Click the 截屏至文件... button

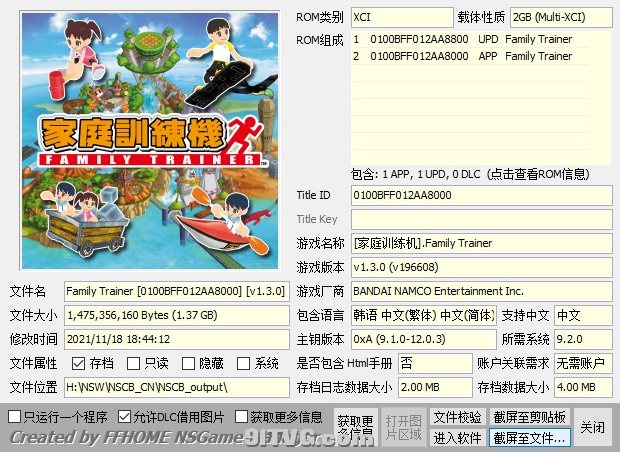pos(529,438)
